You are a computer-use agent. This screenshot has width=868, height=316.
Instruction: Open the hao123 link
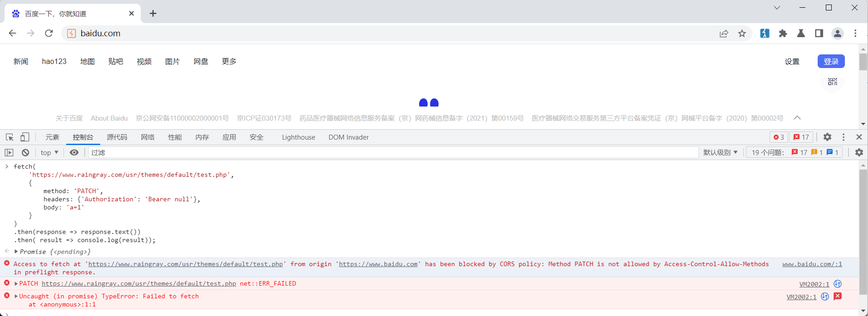(54, 61)
